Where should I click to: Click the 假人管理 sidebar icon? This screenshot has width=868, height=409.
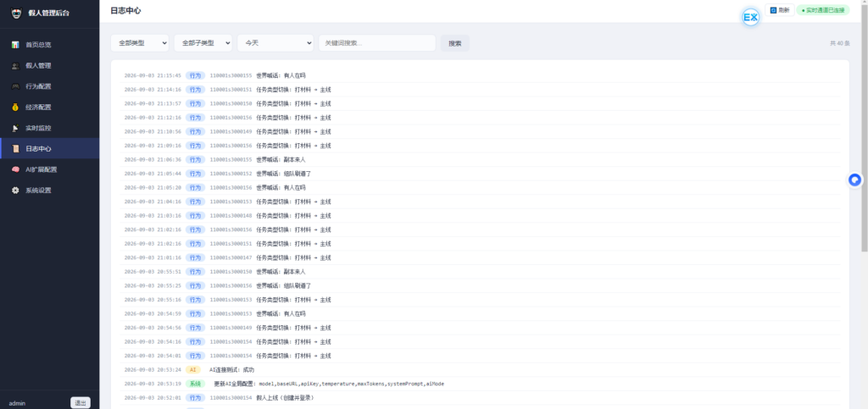coord(15,66)
